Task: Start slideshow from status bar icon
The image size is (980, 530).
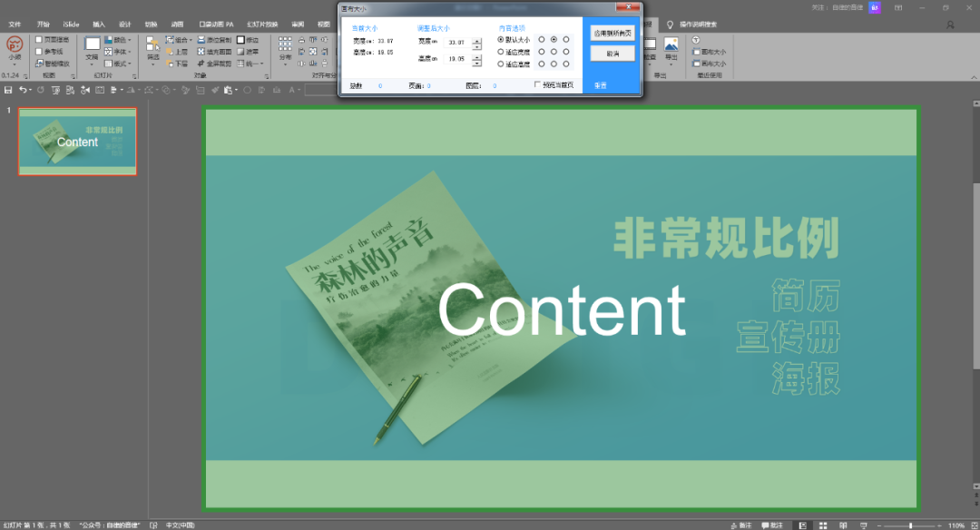Action: pos(864,525)
